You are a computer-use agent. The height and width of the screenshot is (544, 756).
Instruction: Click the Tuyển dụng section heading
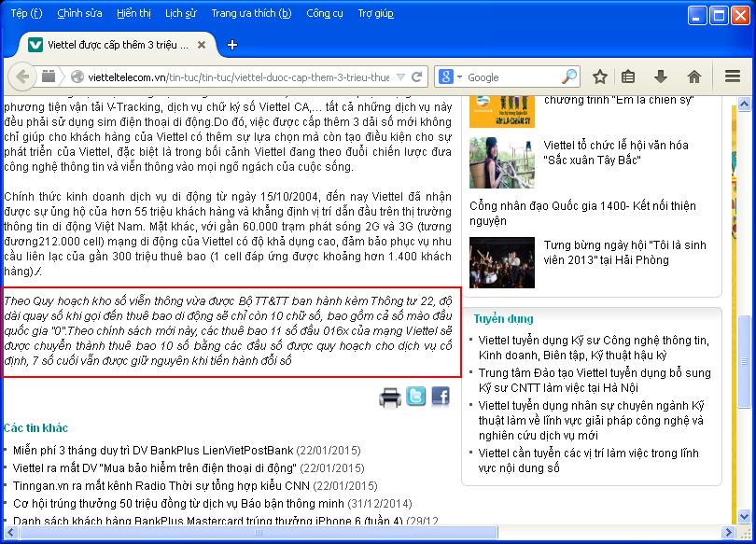[x=503, y=318]
